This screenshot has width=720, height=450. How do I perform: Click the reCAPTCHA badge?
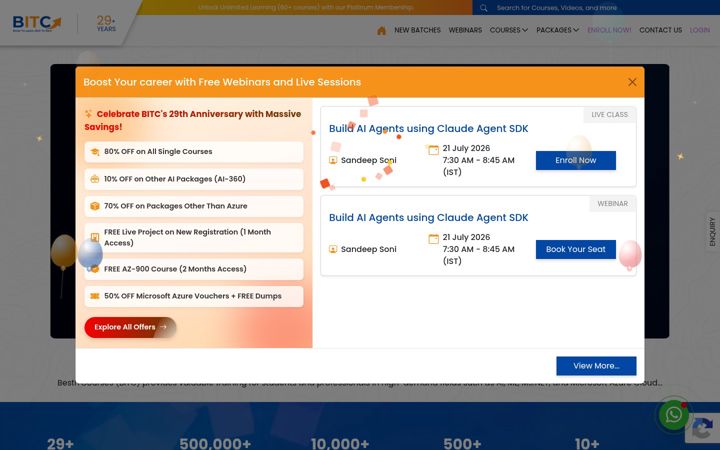point(702,428)
